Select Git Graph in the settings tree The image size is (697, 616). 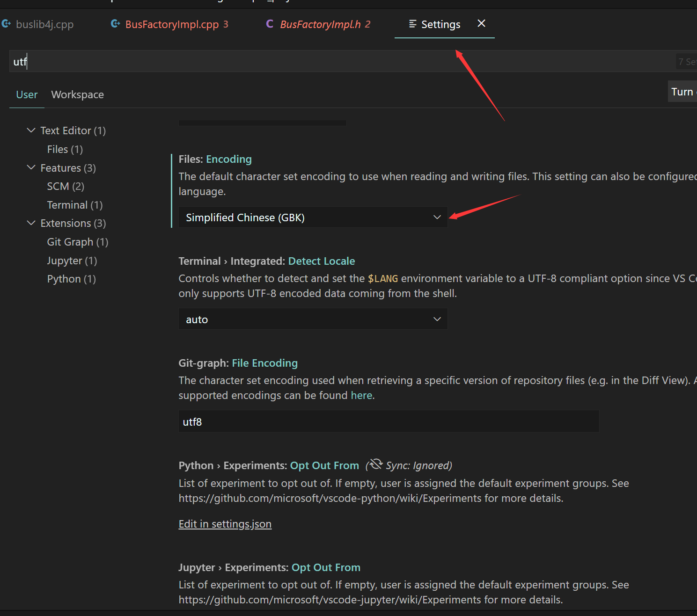click(x=70, y=242)
